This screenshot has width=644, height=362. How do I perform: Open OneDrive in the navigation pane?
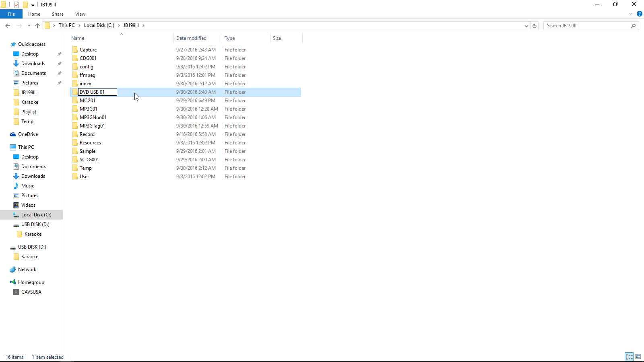tap(28, 134)
